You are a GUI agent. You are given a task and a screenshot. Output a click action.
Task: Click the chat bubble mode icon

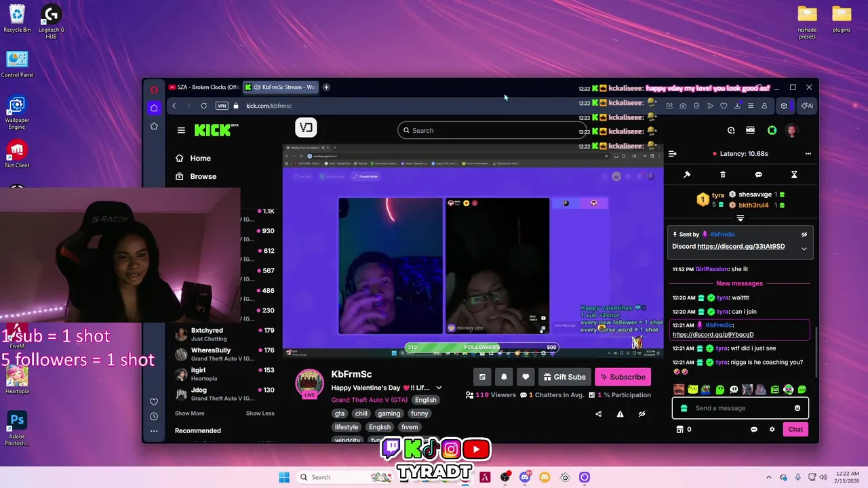758,175
